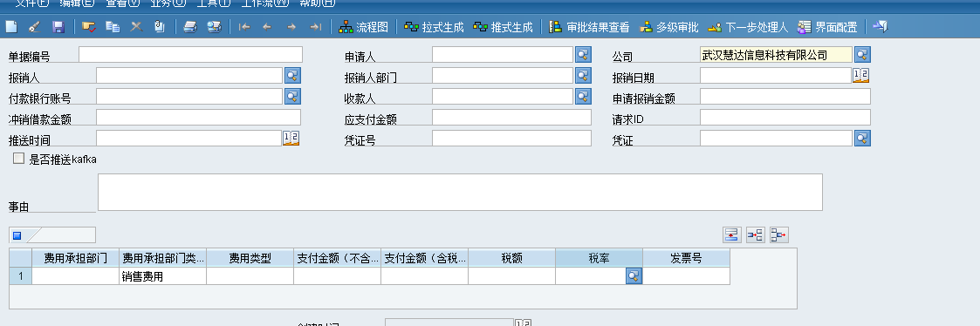Click the 推式生成 toolbar button

pos(503,27)
